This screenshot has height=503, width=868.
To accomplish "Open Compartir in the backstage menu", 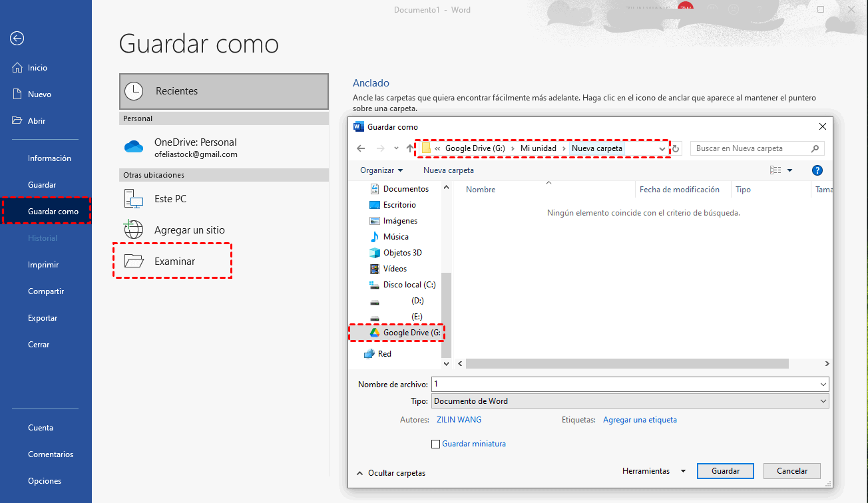I will point(46,291).
